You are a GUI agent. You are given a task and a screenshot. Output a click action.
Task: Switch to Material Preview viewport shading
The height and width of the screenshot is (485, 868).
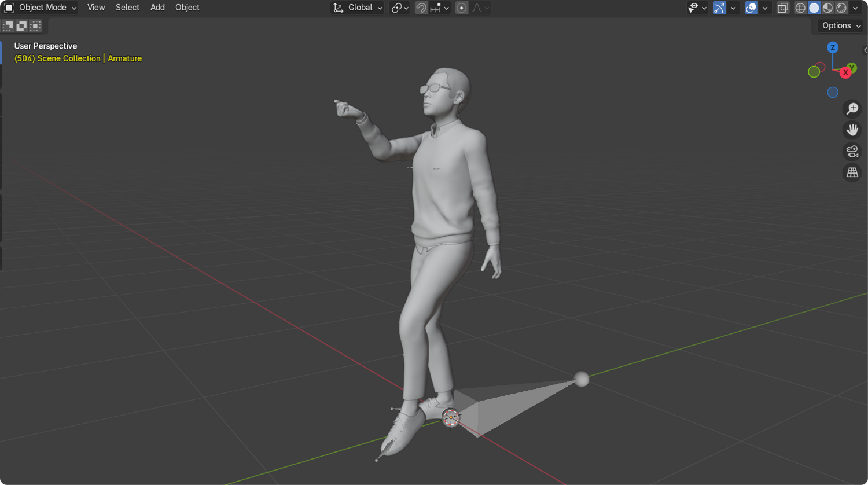click(828, 8)
